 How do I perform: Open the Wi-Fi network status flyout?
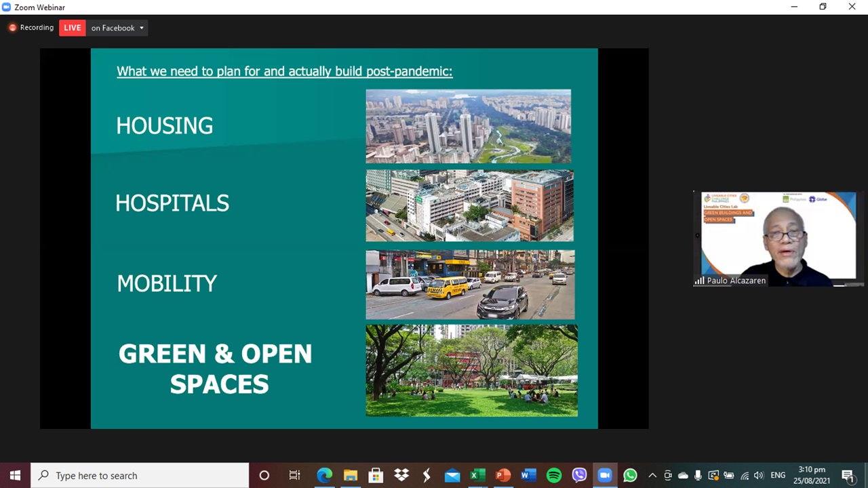click(745, 475)
